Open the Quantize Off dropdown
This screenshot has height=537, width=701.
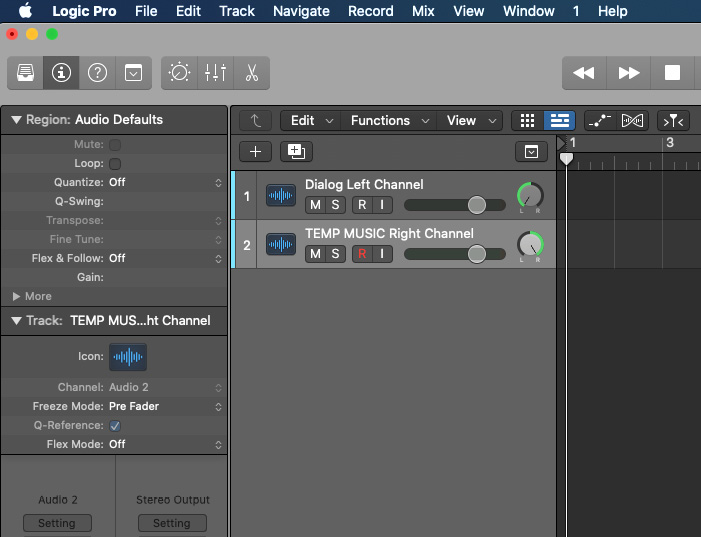165,182
